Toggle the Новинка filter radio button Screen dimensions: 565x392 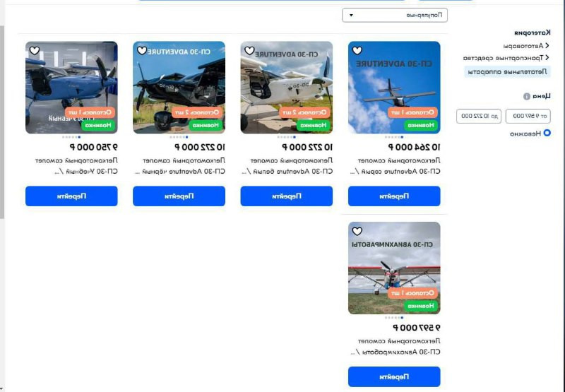pos(547,133)
